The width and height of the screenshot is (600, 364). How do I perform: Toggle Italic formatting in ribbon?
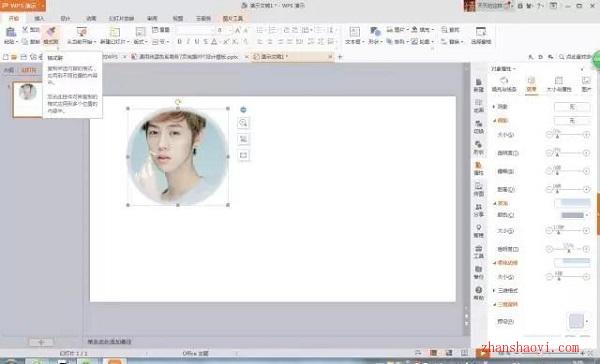click(188, 41)
